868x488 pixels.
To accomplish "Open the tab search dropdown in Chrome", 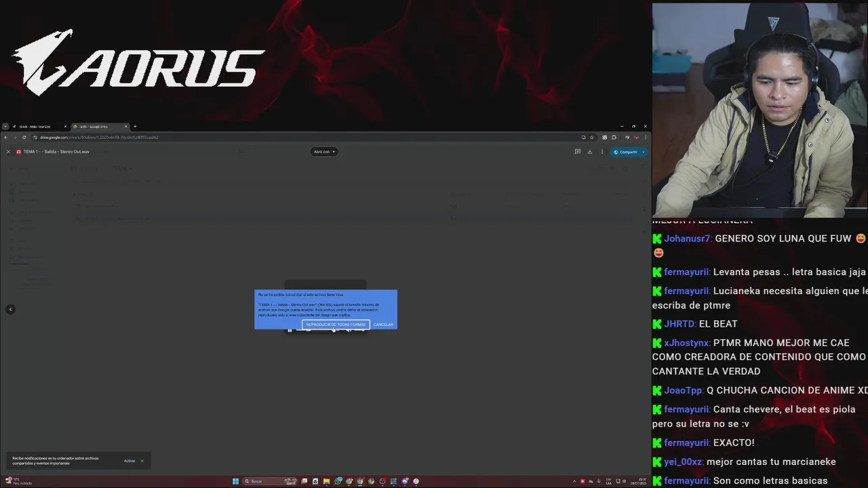I will (5, 127).
